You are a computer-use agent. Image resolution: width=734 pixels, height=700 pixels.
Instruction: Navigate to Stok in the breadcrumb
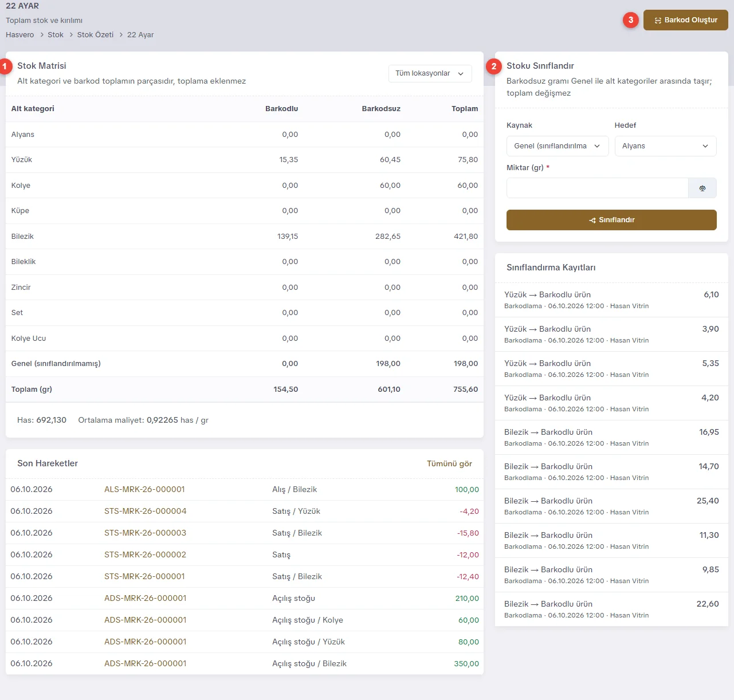(56, 35)
